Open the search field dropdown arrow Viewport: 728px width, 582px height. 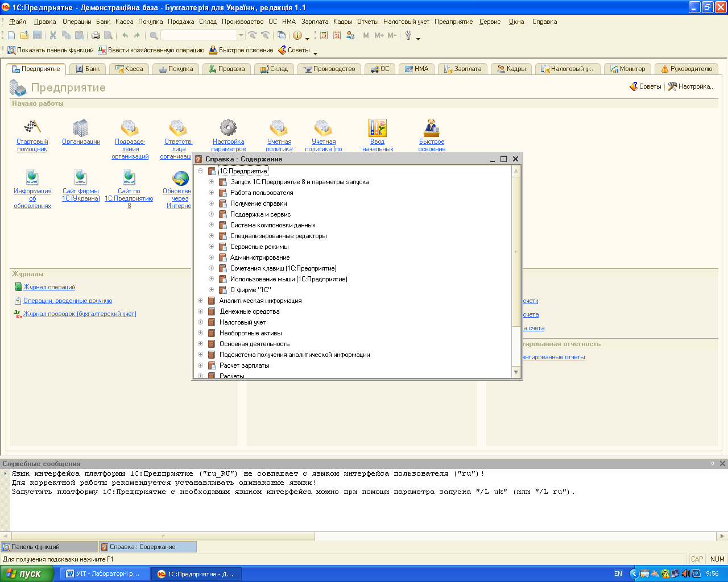[x=241, y=35]
